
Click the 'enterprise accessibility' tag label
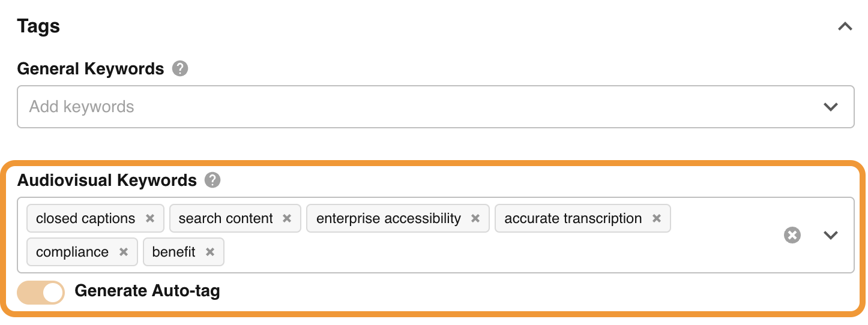point(388,219)
